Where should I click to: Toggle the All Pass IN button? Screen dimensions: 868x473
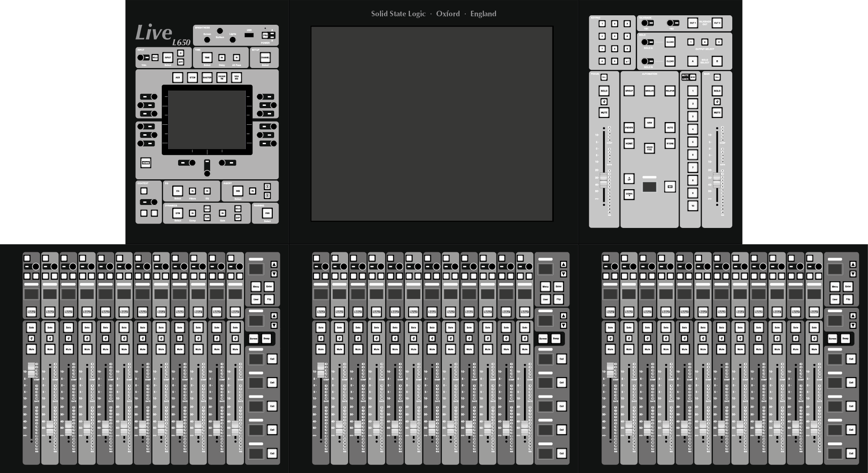click(236, 58)
